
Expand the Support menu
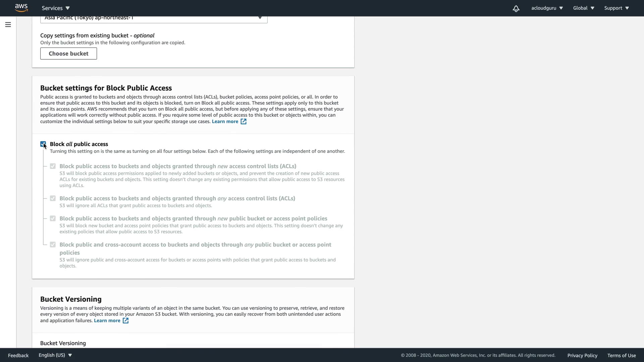pos(616,8)
